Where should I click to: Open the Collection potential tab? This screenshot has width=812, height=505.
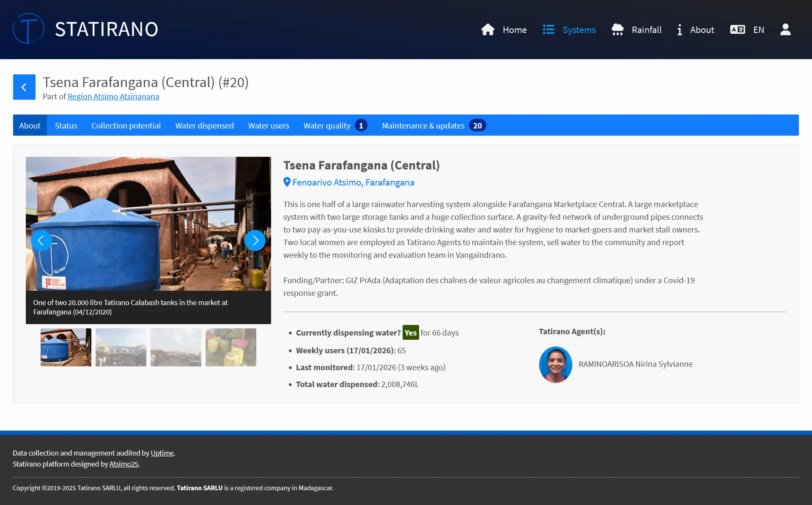coord(126,126)
